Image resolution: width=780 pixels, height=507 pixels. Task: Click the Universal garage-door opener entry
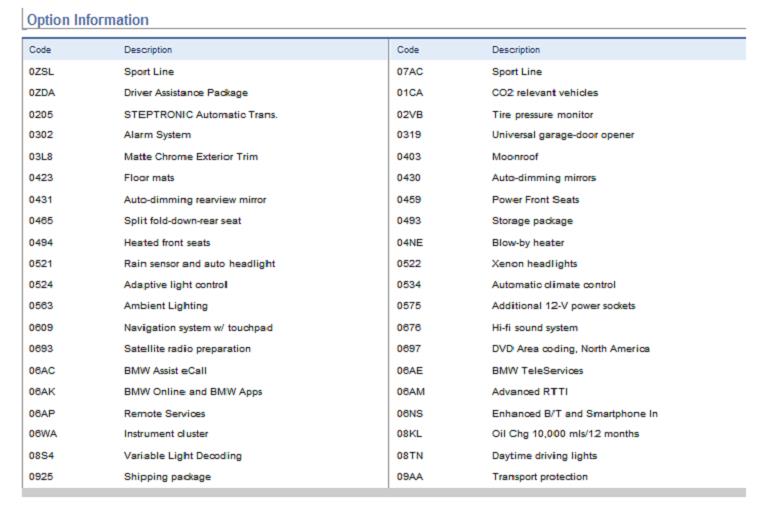click(562, 135)
